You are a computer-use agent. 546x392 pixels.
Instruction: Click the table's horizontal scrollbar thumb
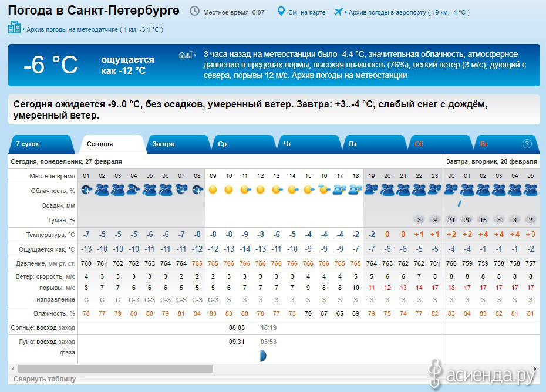115,369
